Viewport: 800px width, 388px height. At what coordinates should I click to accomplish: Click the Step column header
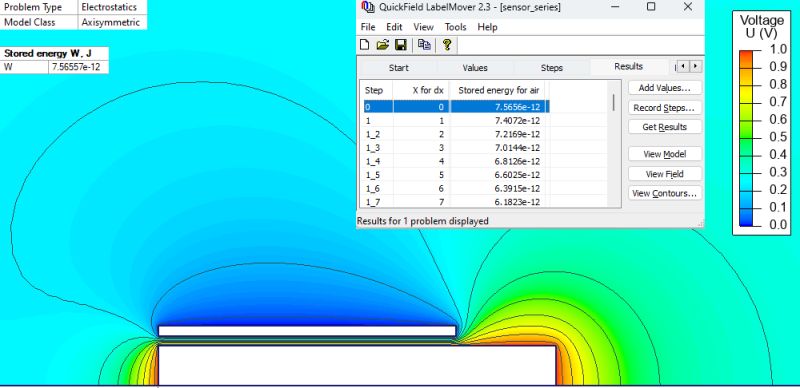[x=377, y=90]
